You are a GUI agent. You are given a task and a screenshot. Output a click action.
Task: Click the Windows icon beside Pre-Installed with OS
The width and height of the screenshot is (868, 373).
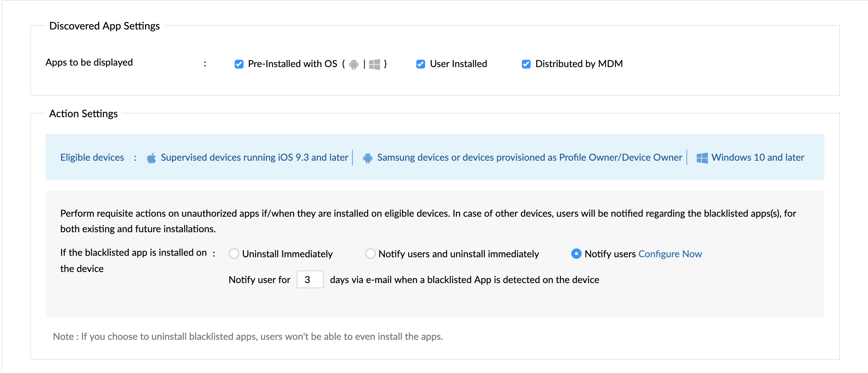[374, 64]
